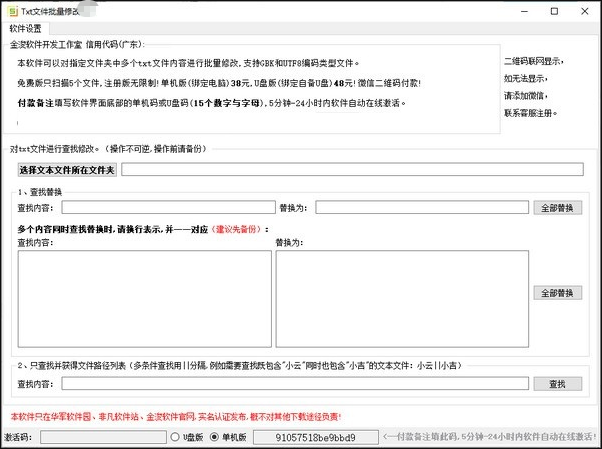Click the red 建议先备份 notice text
This screenshot has width=602, height=449.
(236, 229)
